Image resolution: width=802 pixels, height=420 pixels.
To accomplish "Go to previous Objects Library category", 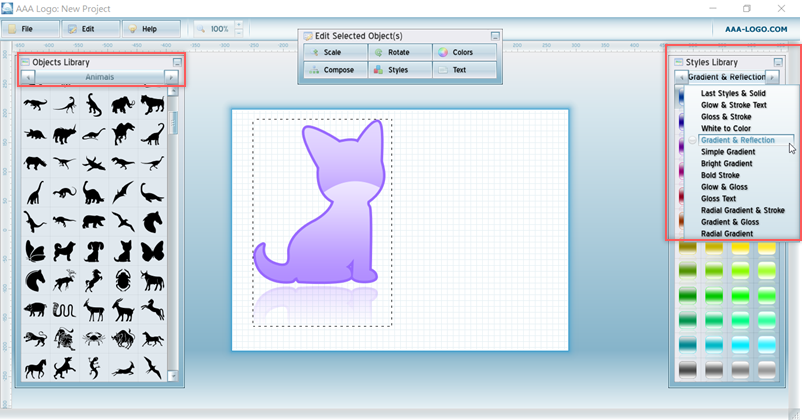I will pyautogui.click(x=28, y=77).
